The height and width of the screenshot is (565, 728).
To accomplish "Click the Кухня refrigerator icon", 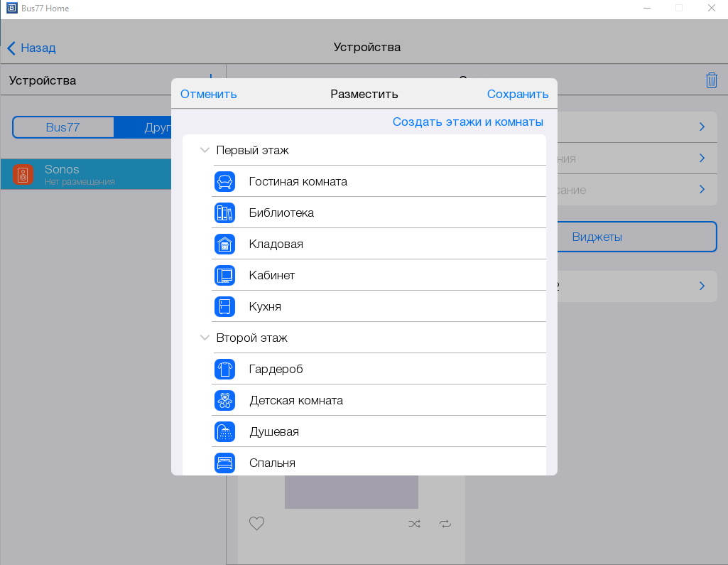I will pyautogui.click(x=224, y=306).
